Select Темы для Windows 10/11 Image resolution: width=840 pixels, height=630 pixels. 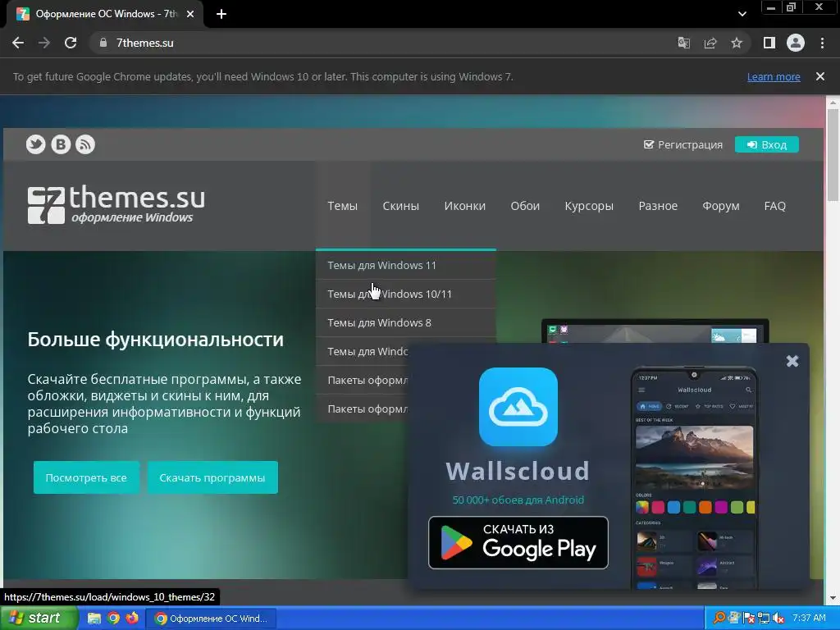tap(405, 294)
